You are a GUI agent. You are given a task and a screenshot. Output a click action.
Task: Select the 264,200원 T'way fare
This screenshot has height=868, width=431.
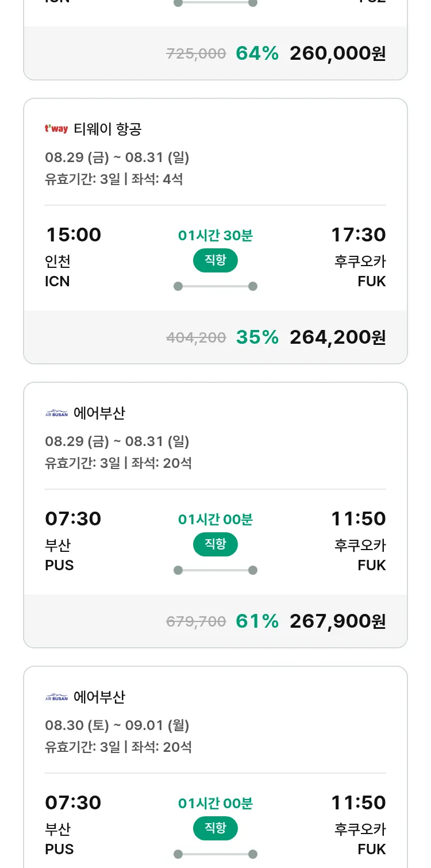coord(337,337)
